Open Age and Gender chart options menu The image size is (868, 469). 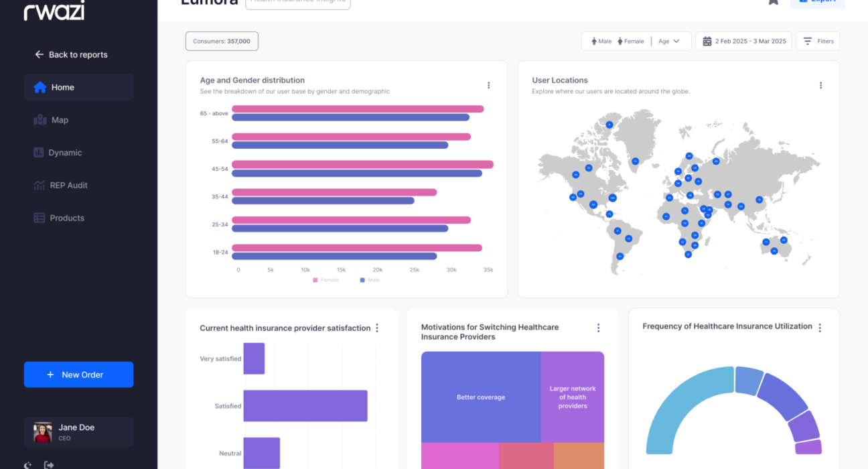click(488, 85)
